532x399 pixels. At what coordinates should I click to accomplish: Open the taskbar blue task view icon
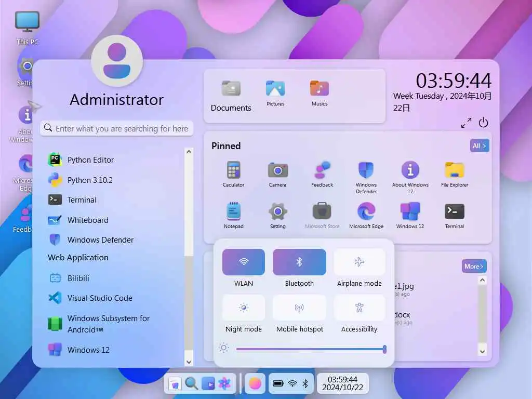pyautogui.click(x=208, y=383)
